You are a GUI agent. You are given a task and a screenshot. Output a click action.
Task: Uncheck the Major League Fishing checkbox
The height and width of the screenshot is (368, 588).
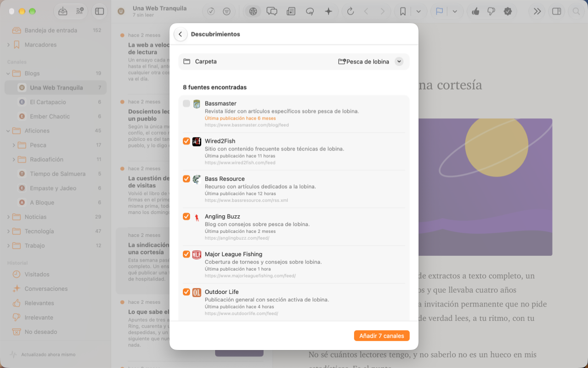tap(187, 254)
